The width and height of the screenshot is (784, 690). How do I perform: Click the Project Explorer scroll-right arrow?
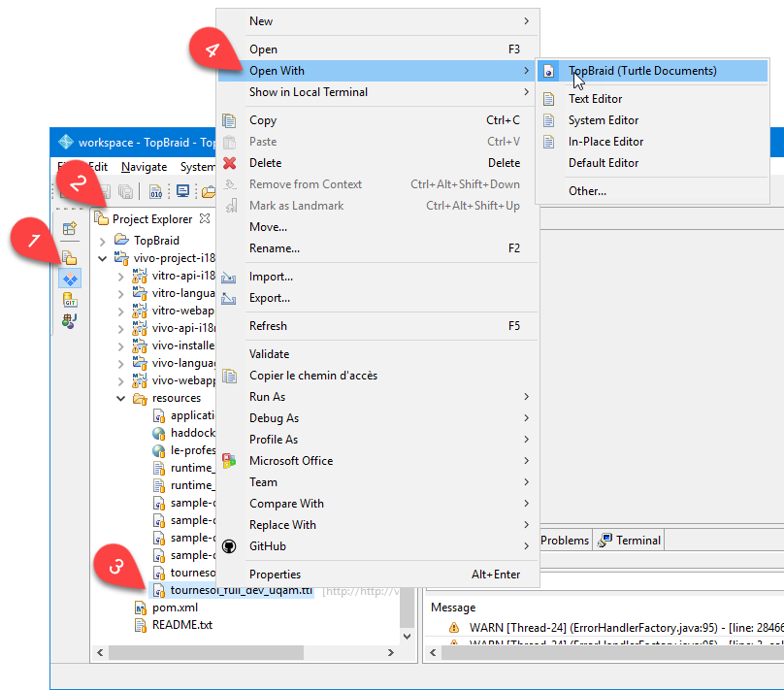pos(391,652)
